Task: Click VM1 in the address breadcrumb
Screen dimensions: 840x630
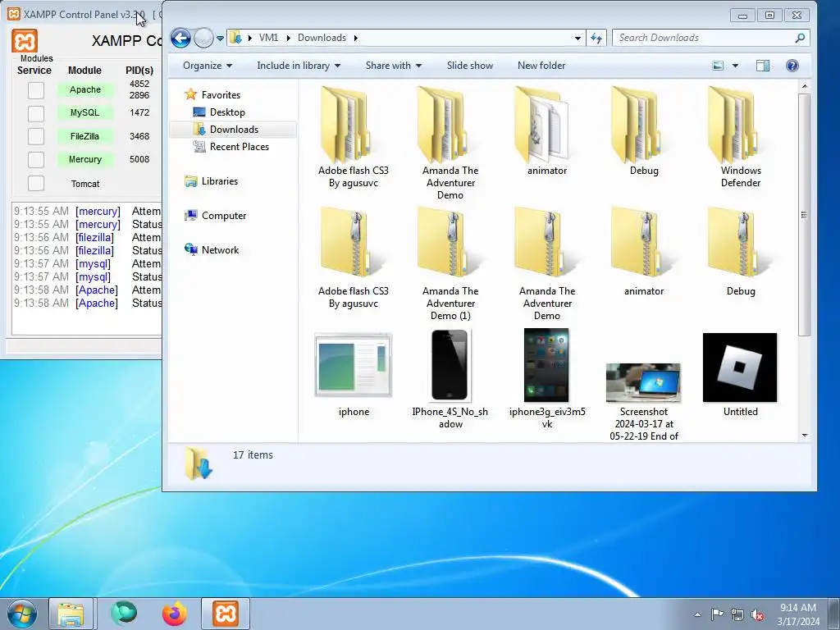Action: click(268, 38)
